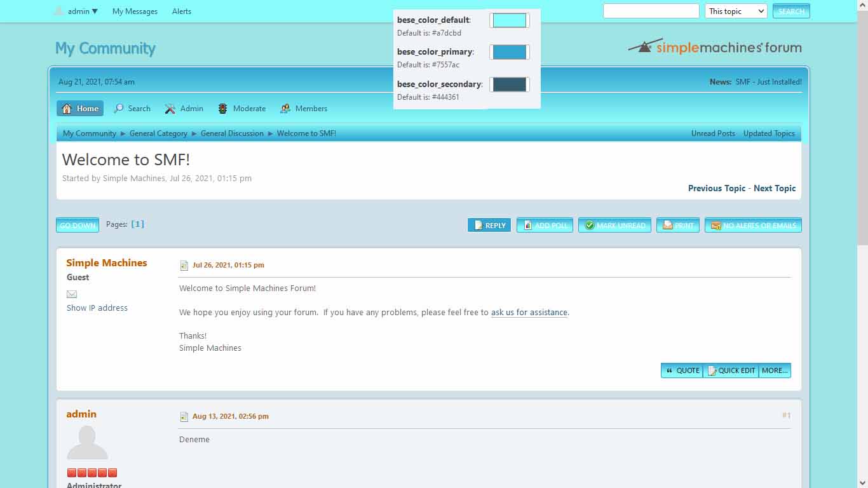Click the "Aug 21, 2021, 07:54 am" date text
The width and height of the screenshot is (868, 488).
[x=97, y=82]
